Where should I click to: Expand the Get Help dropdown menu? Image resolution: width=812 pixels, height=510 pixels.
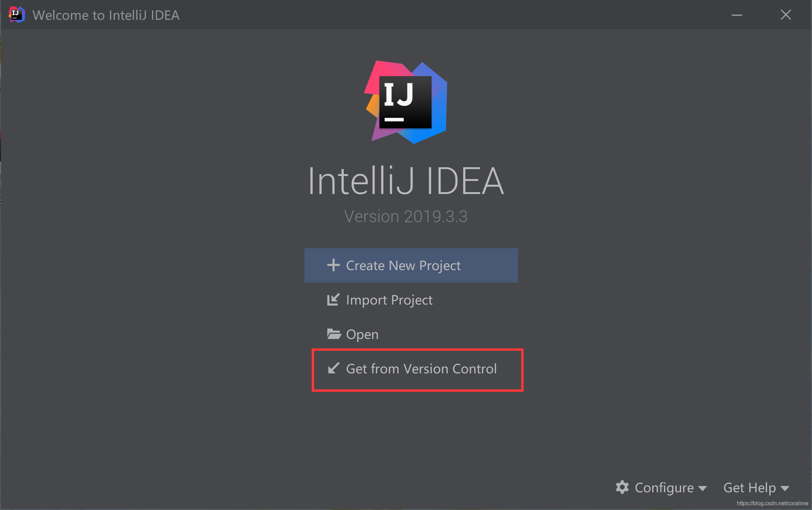(756, 487)
